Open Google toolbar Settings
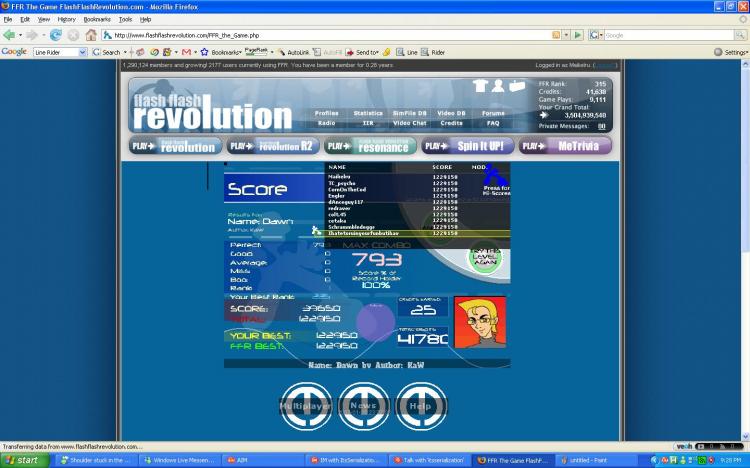The width and height of the screenshot is (750, 468). [730, 52]
